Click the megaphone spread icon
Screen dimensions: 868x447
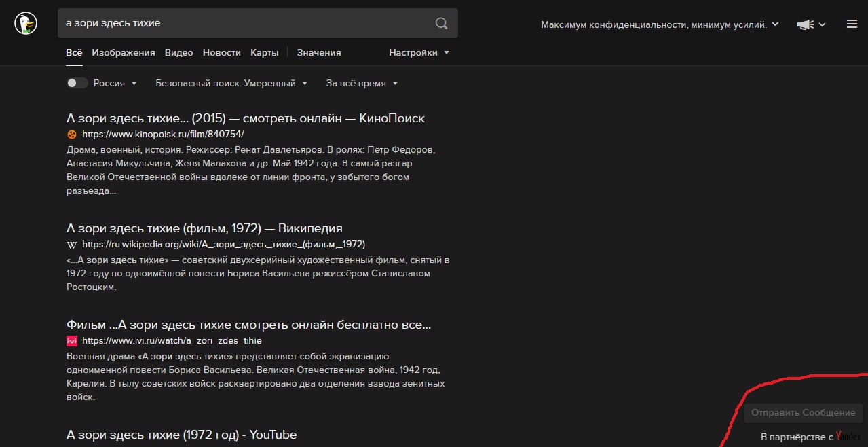click(805, 24)
